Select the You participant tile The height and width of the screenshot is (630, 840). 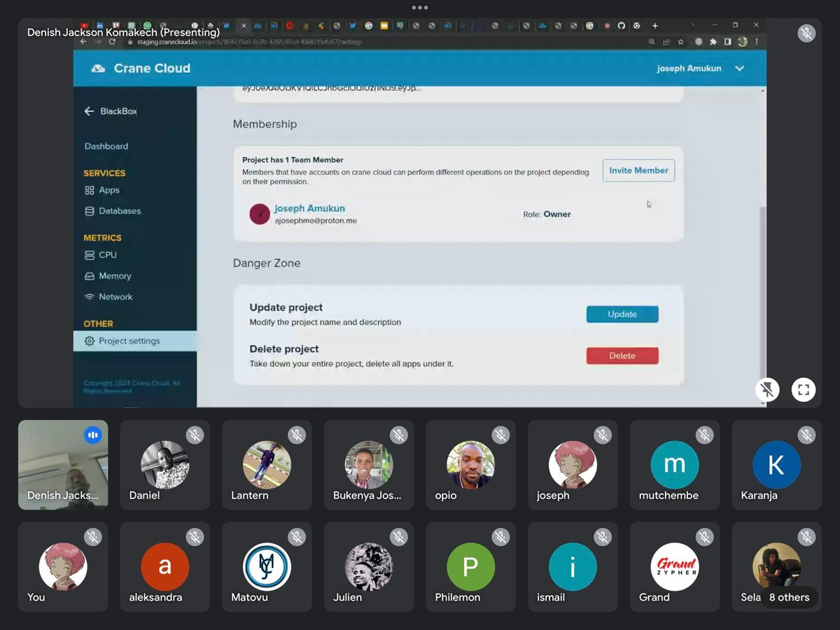[x=63, y=567]
